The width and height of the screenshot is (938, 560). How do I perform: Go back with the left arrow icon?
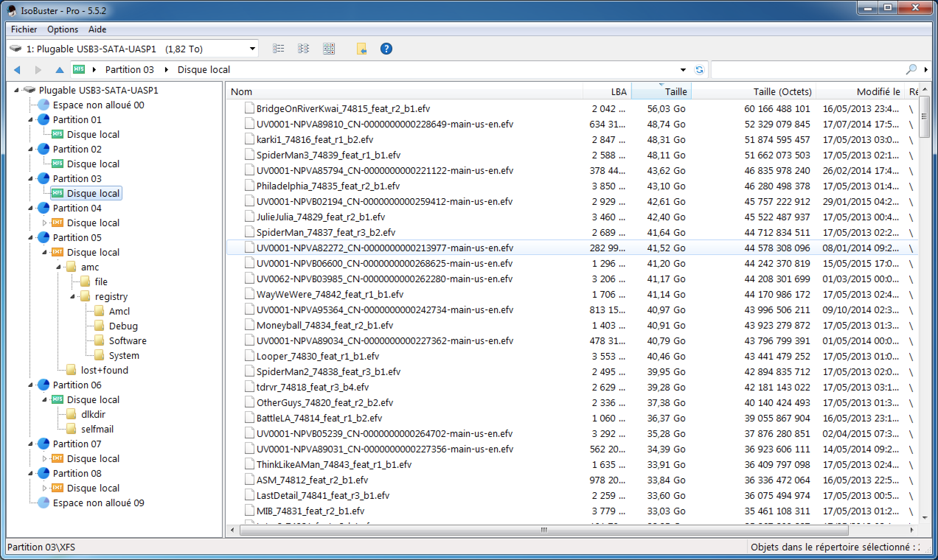[17, 70]
